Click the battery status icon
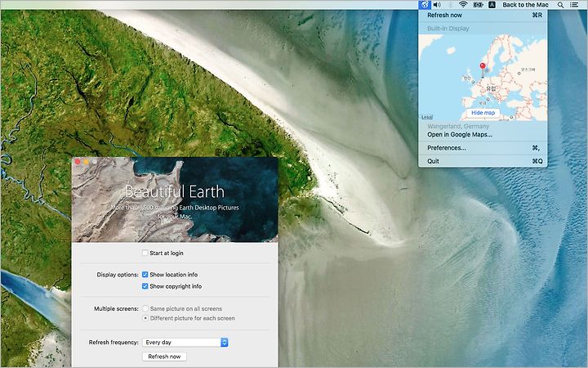This screenshot has height=368, width=588. pyautogui.click(x=478, y=5)
